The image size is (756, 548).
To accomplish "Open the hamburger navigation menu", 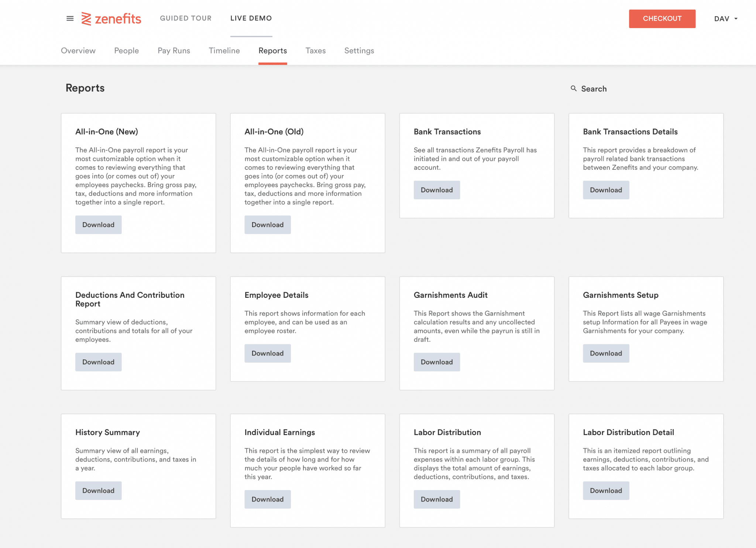I will (70, 18).
